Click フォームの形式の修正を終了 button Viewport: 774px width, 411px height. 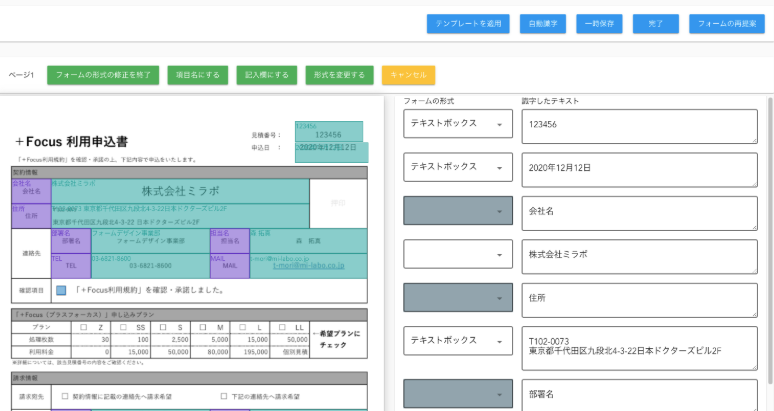pyautogui.click(x=103, y=75)
